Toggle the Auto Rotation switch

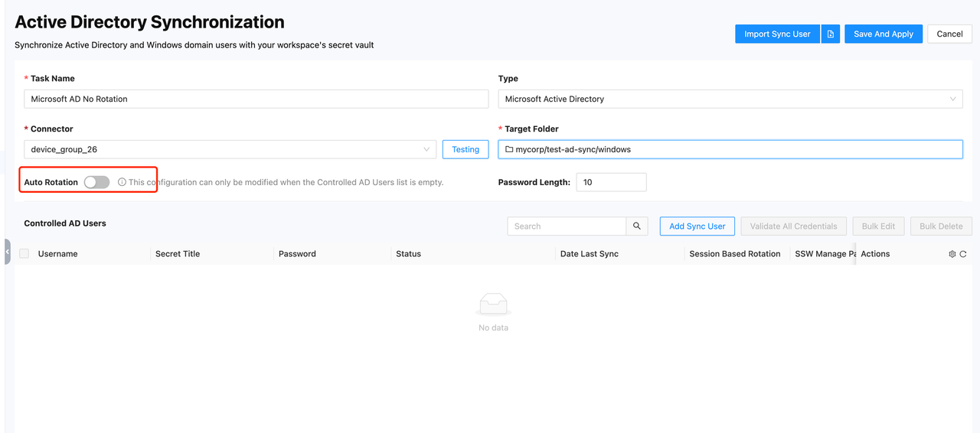[x=96, y=182]
